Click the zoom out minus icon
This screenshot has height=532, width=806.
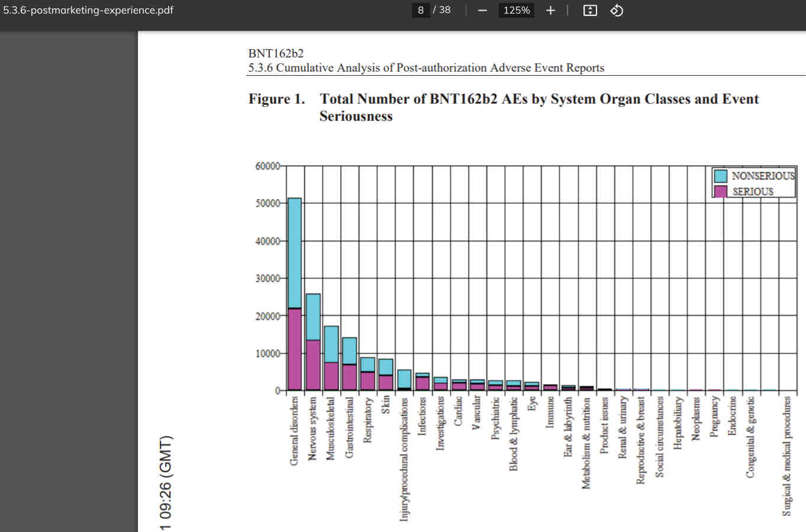coord(482,10)
